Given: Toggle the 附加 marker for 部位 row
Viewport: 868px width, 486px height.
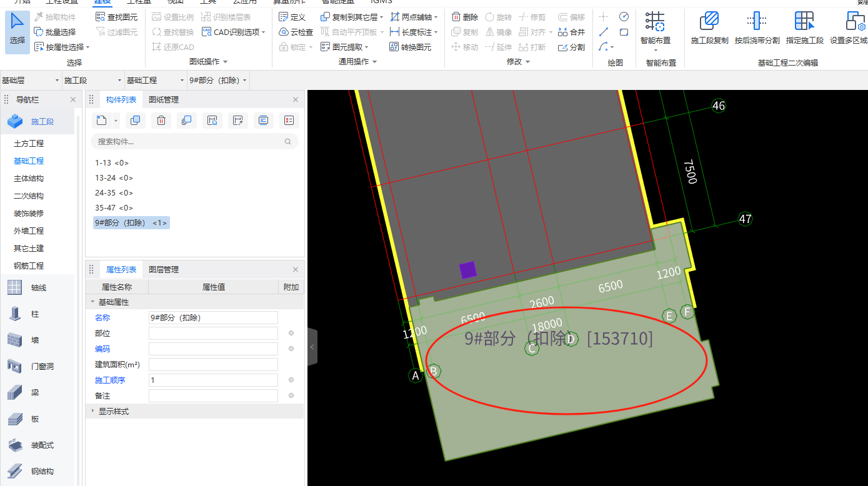Looking at the screenshot, I should click(291, 334).
